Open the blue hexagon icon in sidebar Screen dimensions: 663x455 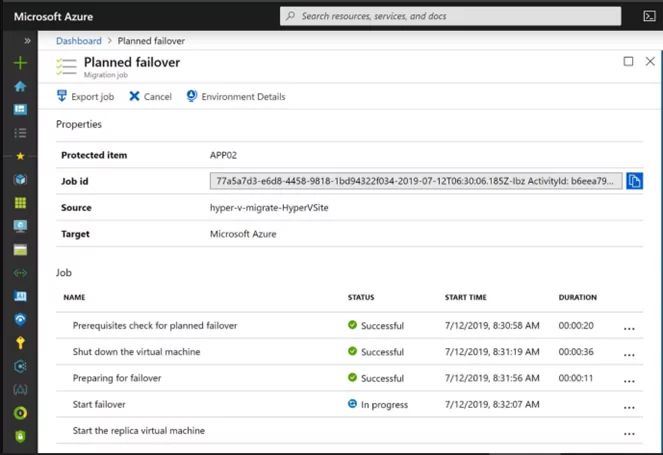[x=20, y=366]
